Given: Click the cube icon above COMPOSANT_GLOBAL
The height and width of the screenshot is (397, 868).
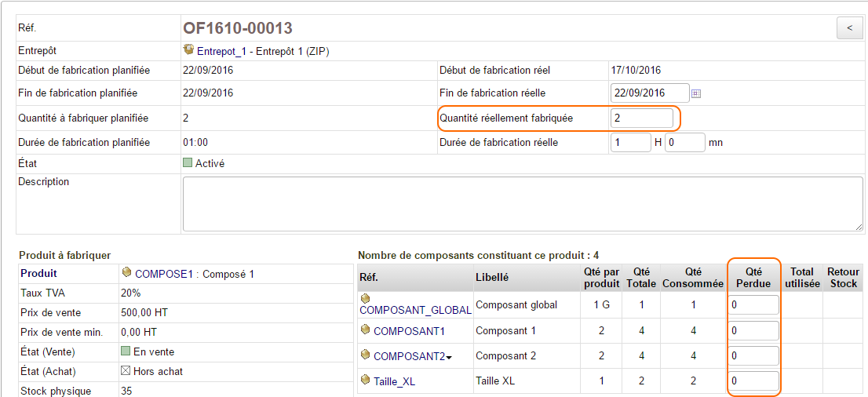Looking at the screenshot, I should click(x=365, y=299).
